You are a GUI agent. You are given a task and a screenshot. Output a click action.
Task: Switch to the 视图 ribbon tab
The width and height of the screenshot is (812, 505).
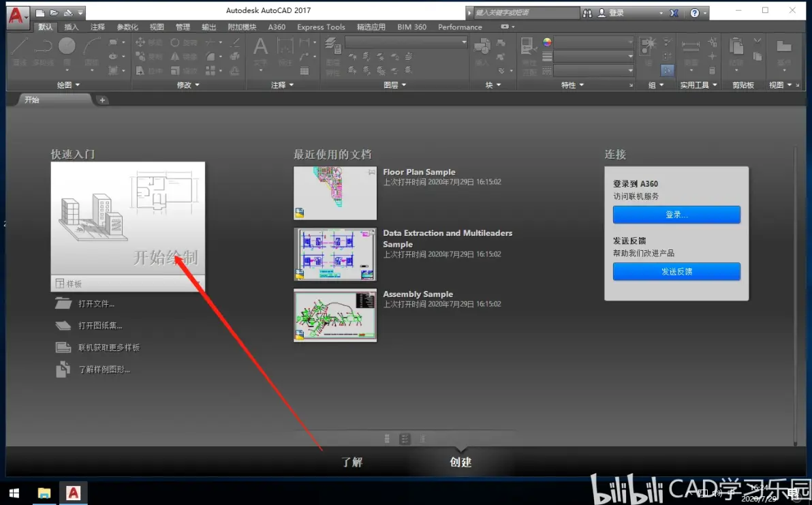[x=157, y=27]
